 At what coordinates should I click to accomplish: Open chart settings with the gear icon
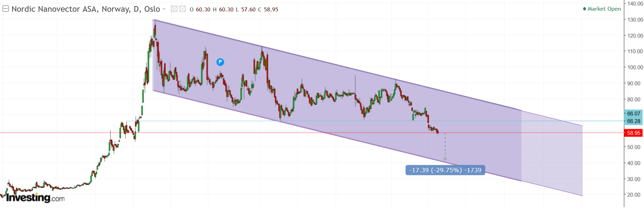coord(182,9)
